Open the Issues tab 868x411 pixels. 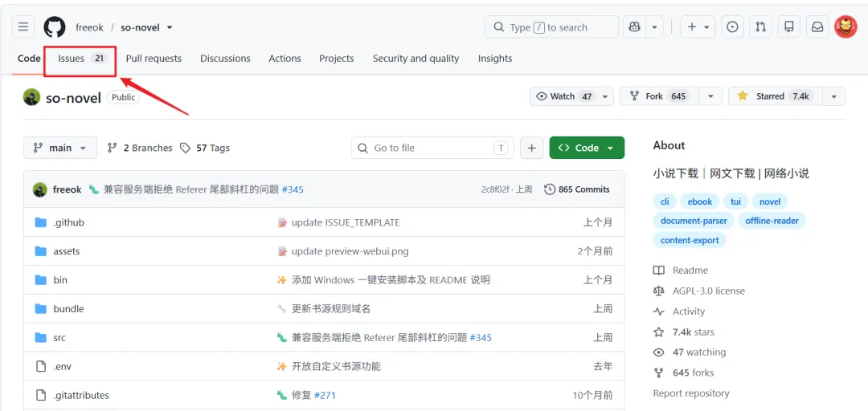point(82,58)
